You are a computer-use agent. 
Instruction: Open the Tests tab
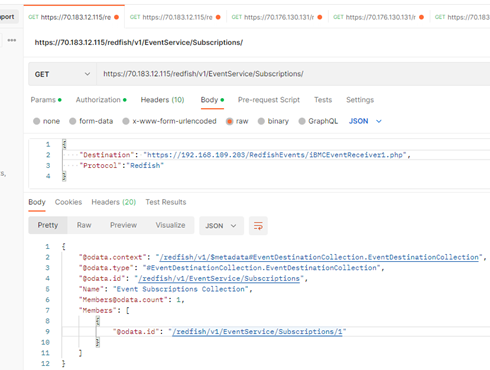[323, 100]
